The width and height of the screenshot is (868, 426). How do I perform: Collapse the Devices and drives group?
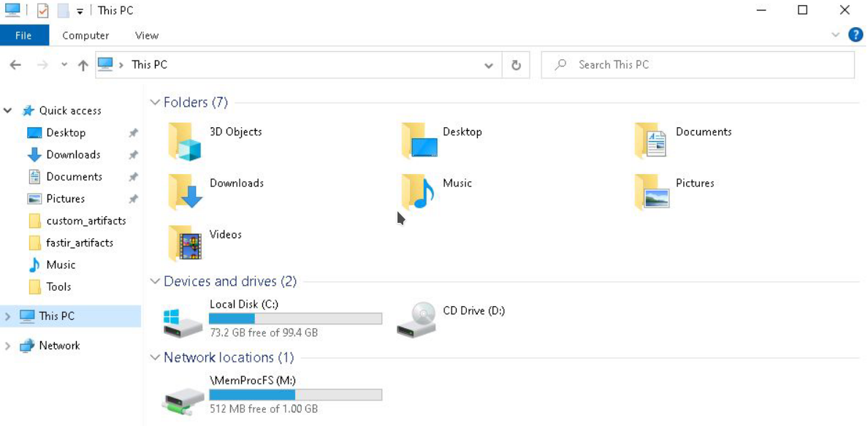155,281
